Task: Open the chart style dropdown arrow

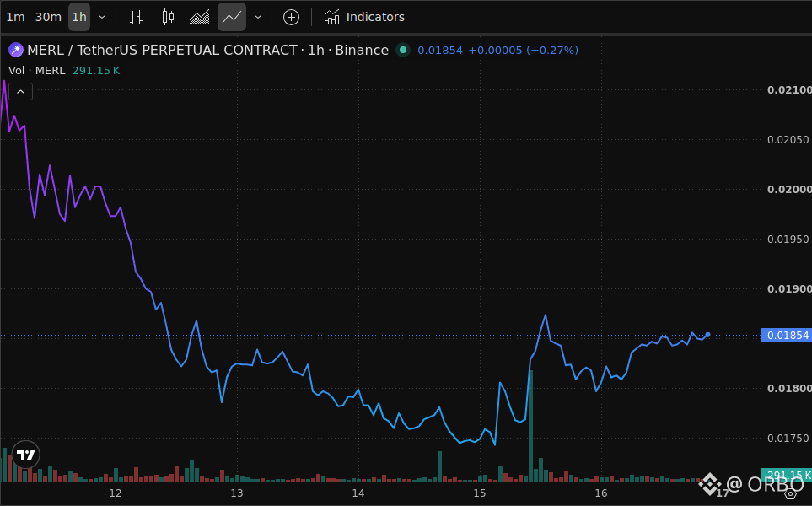Action: [x=258, y=17]
